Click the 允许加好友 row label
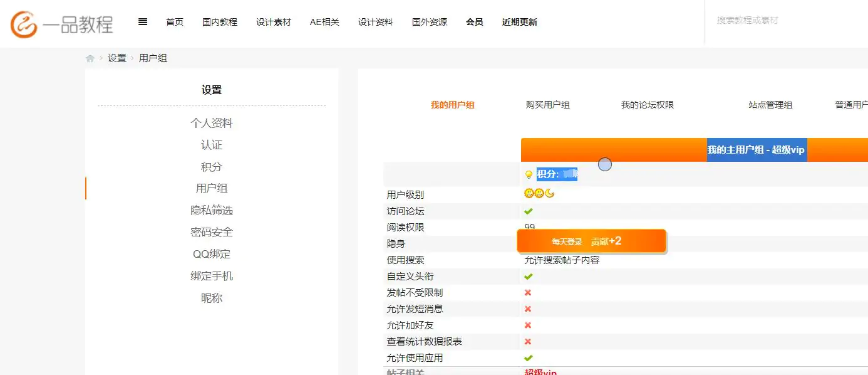The width and height of the screenshot is (868, 375). [x=410, y=325]
